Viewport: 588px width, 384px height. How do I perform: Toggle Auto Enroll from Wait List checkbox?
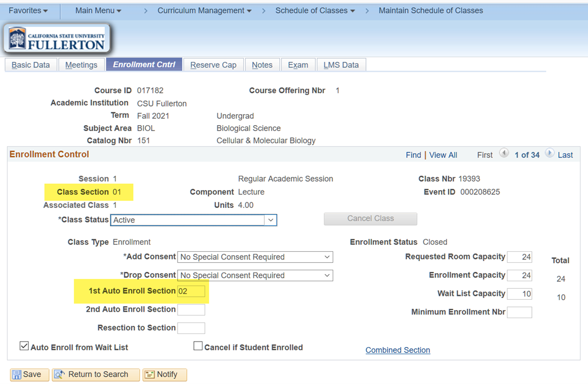point(24,346)
